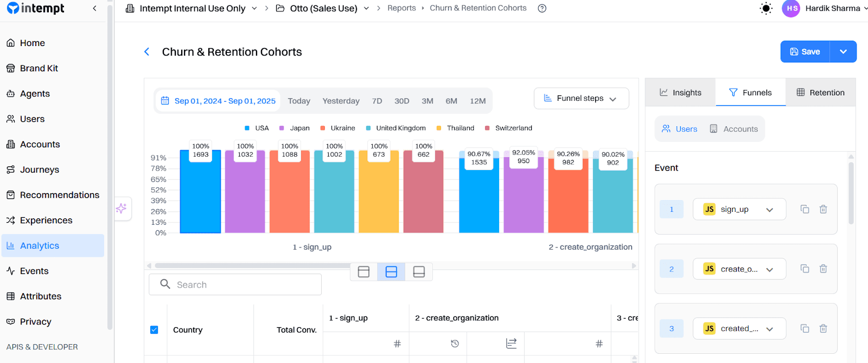The width and height of the screenshot is (868, 363).
Task: Toggle Ukraine series in the legend
Action: (x=337, y=128)
